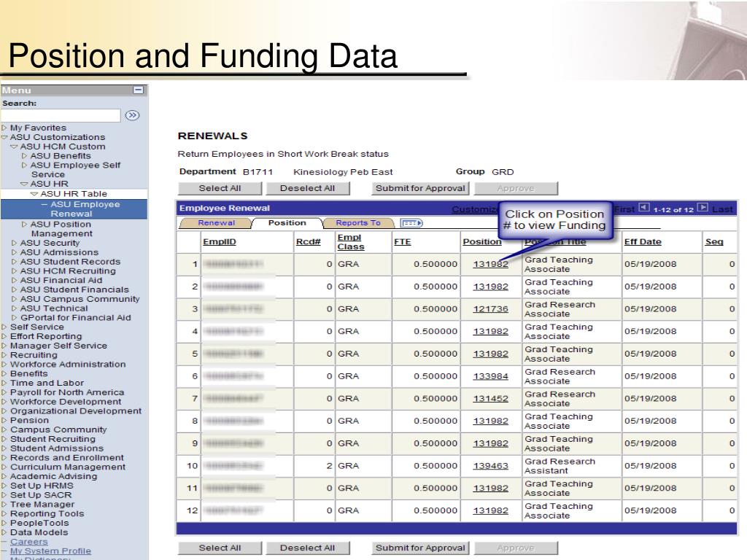Expand the ASU Security folder triangle

click(x=15, y=243)
